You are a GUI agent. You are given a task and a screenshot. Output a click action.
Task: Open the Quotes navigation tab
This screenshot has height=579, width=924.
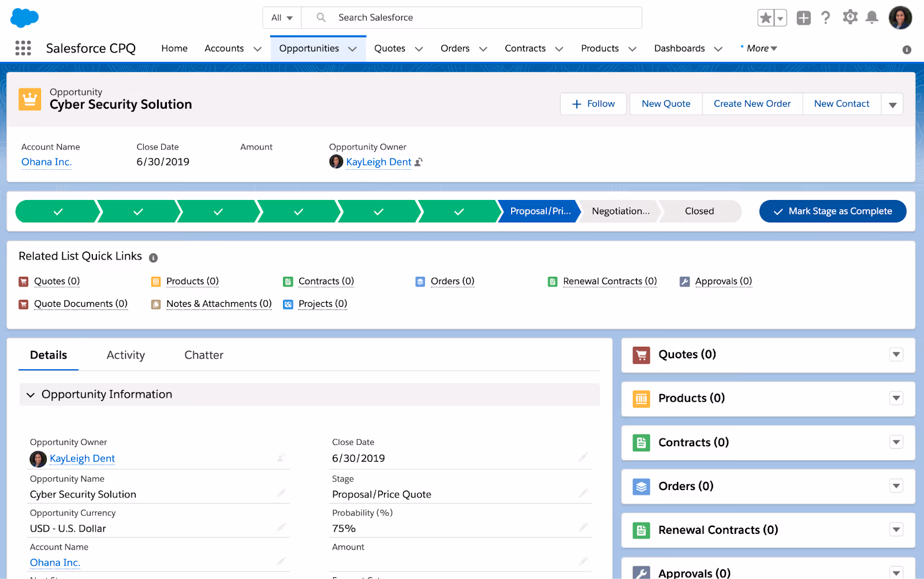click(390, 49)
